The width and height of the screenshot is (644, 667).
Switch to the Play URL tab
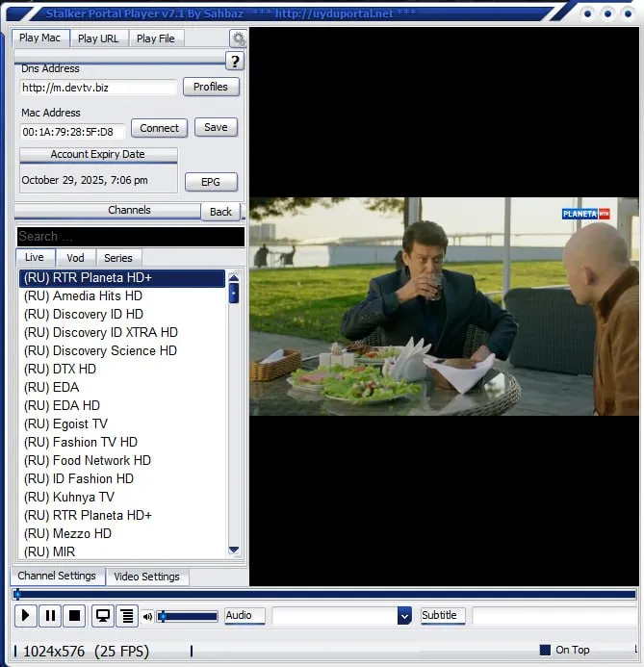pyautogui.click(x=98, y=38)
